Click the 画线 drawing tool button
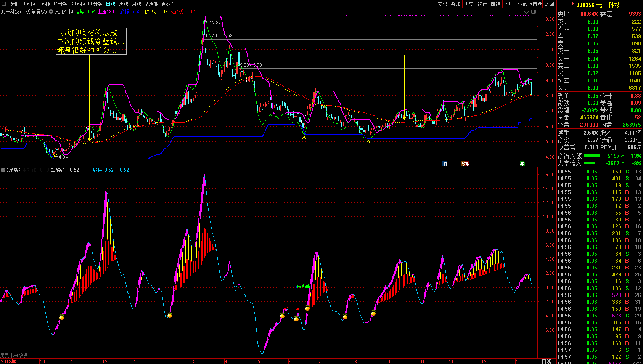This screenshot has height=364, width=643. (496, 4)
